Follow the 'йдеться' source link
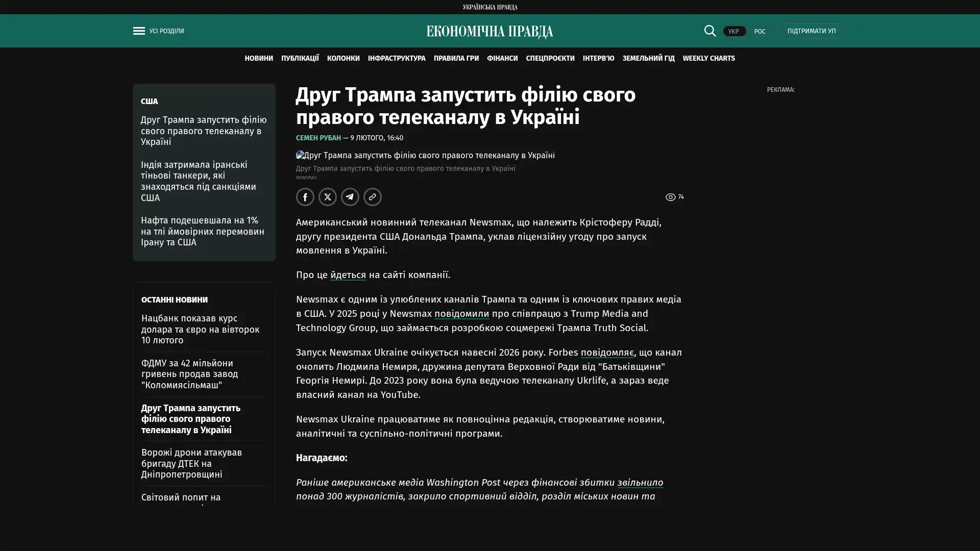The height and width of the screenshot is (551, 980). coord(348,275)
